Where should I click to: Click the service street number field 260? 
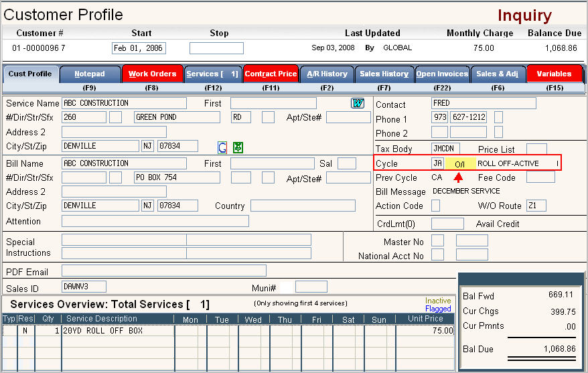pyautogui.click(x=84, y=117)
